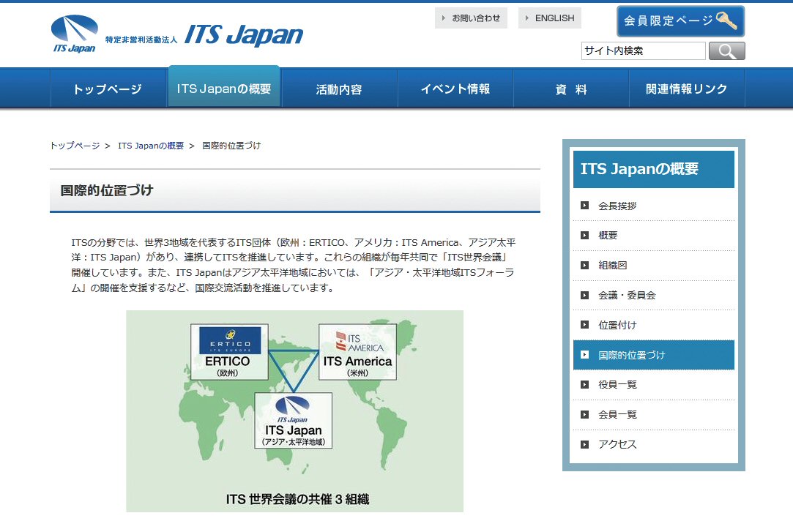Click the サイト内検索 search field
The width and height of the screenshot is (793, 532).
coord(644,51)
